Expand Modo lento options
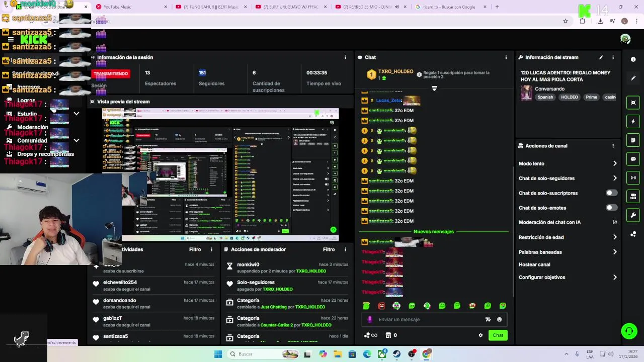The height and width of the screenshot is (362, 644). 615,163
